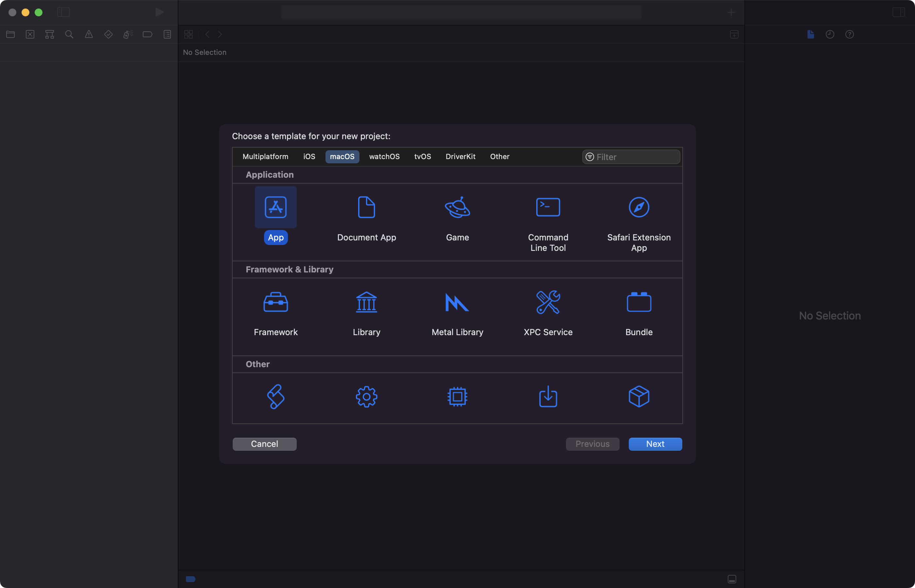Image resolution: width=915 pixels, height=588 pixels.
Task: Switch to the Multiplatform tab
Action: (x=265, y=156)
